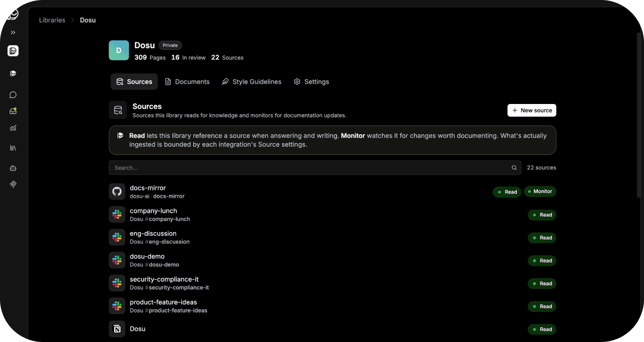Click the Slack icon for company-lunch
Image resolution: width=644 pixels, height=342 pixels.
coord(117,214)
